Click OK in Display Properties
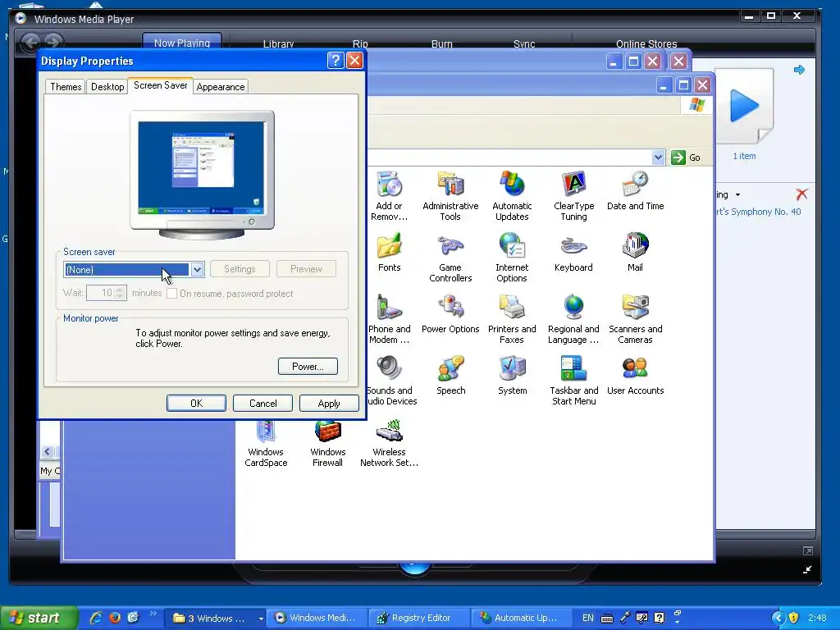Image resolution: width=840 pixels, height=630 pixels. click(196, 403)
